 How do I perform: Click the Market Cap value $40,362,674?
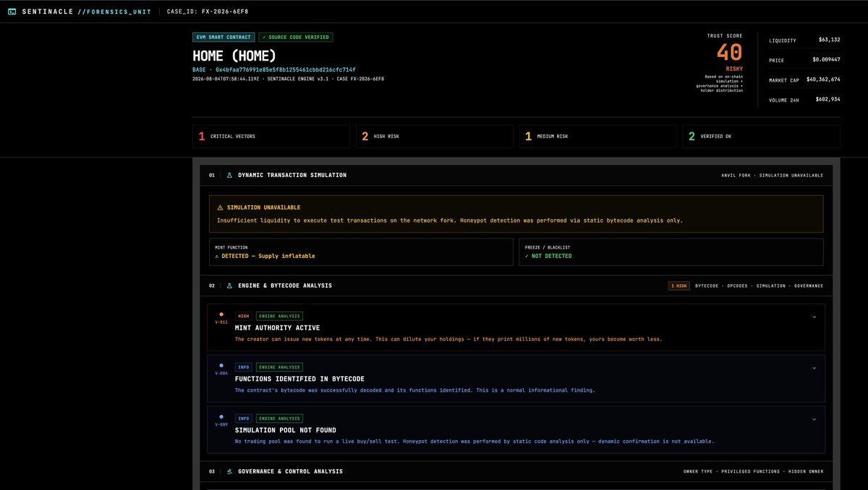pos(822,79)
